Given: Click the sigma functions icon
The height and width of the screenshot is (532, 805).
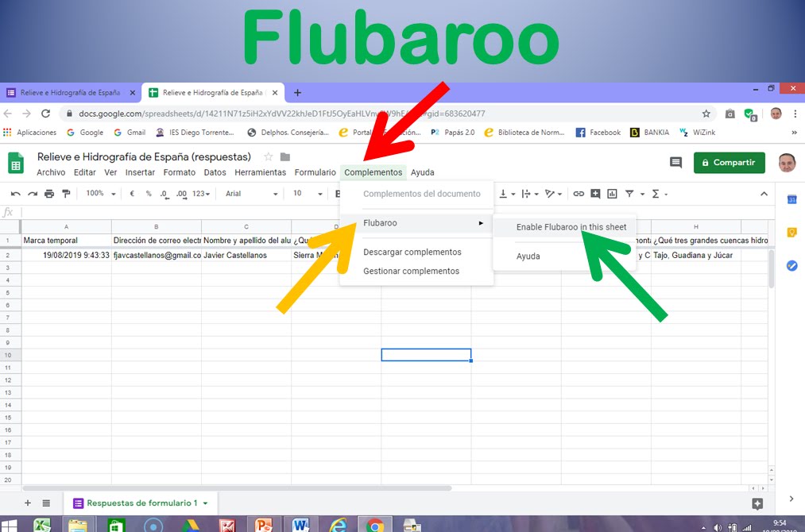Looking at the screenshot, I should pyautogui.click(x=656, y=194).
